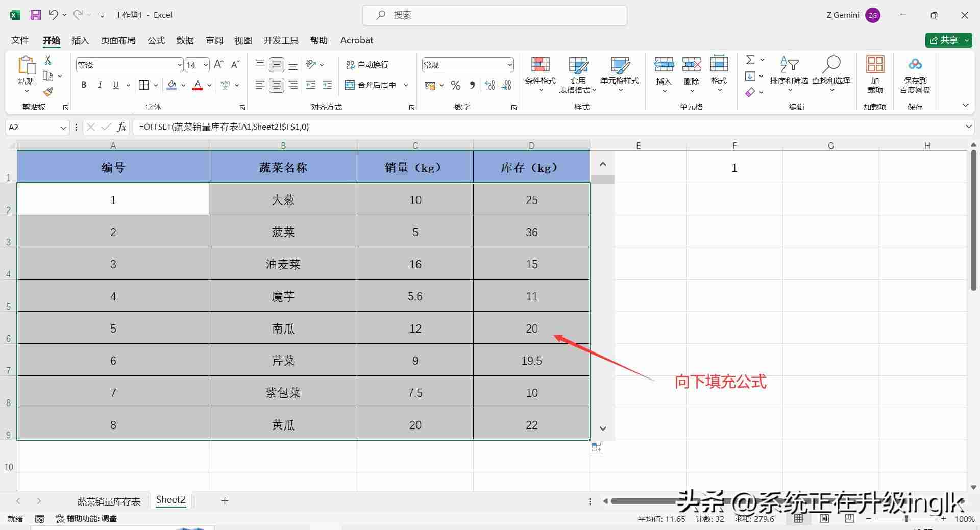Image resolution: width=980 pixels, height=530 pixels.
Task: Select 套用表格格式 (Format as Table)
Action: coord(577,74)
